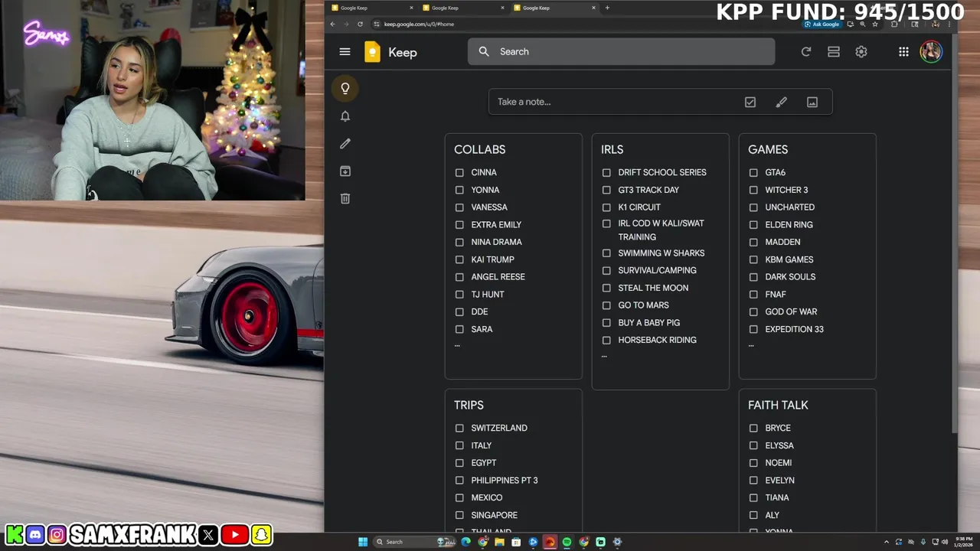The height and width of the screenshot is (551, 980).
Task: Open the Reminders bell sidebar icon
Action: coord(345,116)
